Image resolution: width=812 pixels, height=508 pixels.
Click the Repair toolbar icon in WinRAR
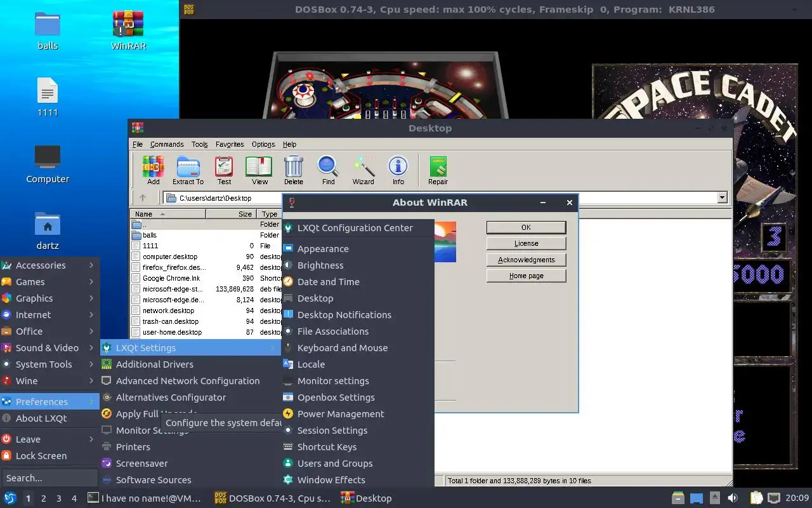(438, 170)
